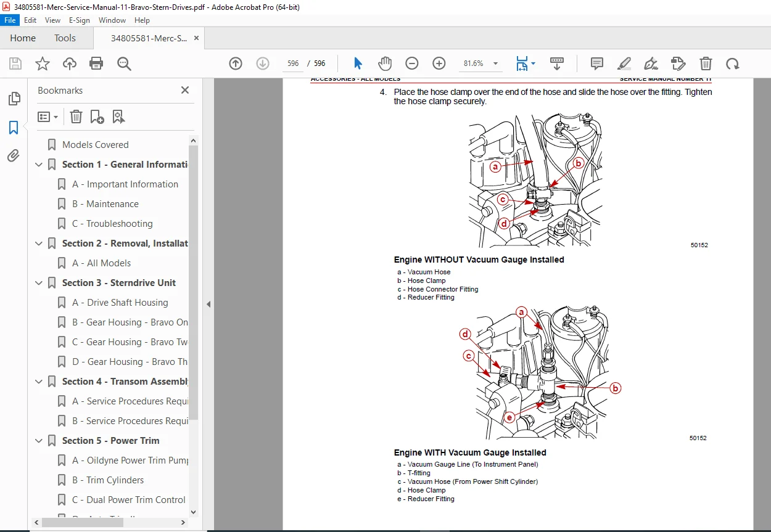Zoom in with plus icon
Image resolution: width=771 pixels, height=532 pixels.
(x=439, y=63)
